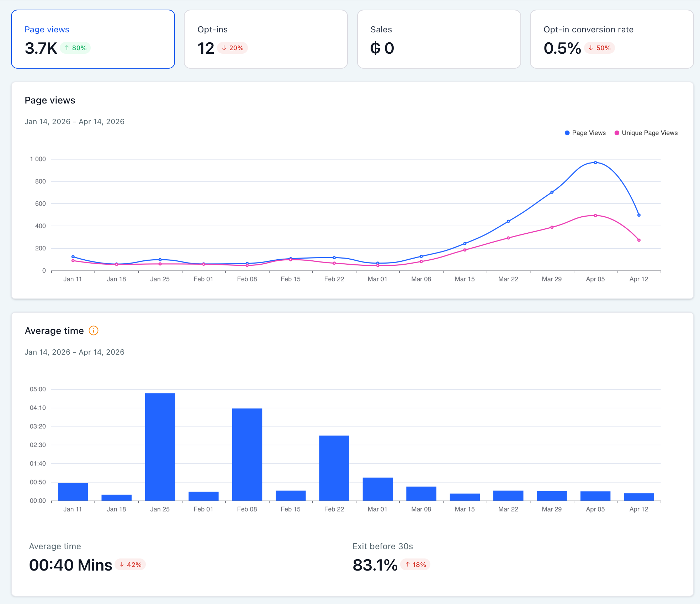Click the red arrow in the 42% badge

pyautogui.click(x=122, y=565)
